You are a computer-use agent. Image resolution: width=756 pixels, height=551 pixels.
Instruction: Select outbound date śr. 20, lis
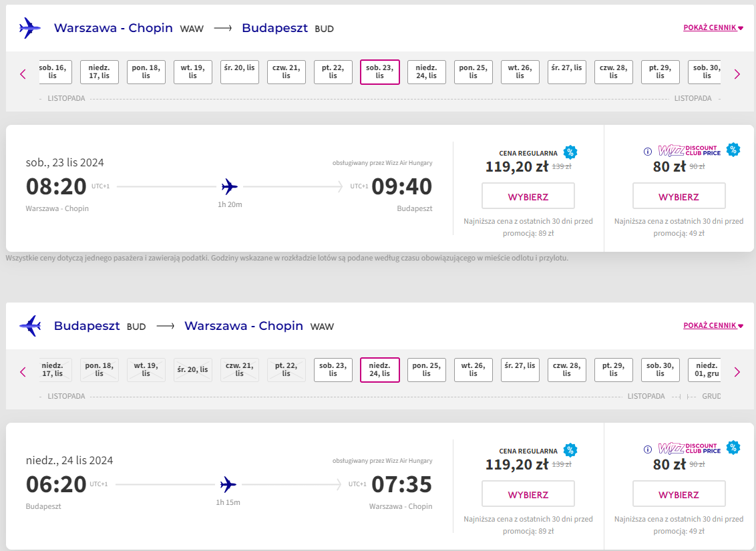pos(240,72)
